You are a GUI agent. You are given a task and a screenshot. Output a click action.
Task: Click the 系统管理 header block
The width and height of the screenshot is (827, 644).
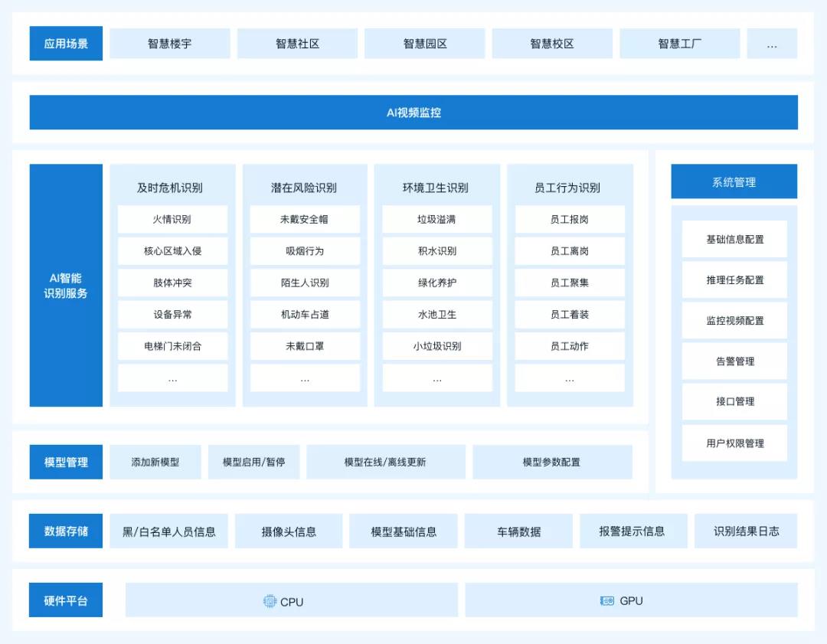[734, 181]
